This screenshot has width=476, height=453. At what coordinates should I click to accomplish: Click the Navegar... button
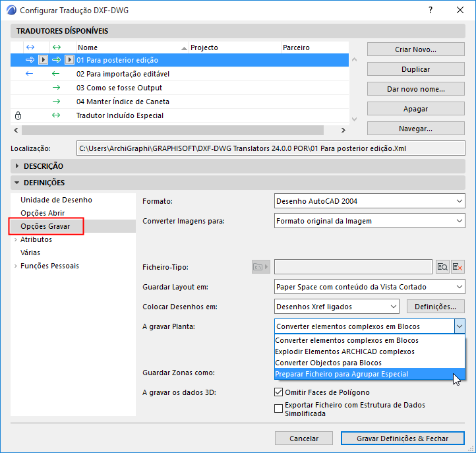point(415,129)
